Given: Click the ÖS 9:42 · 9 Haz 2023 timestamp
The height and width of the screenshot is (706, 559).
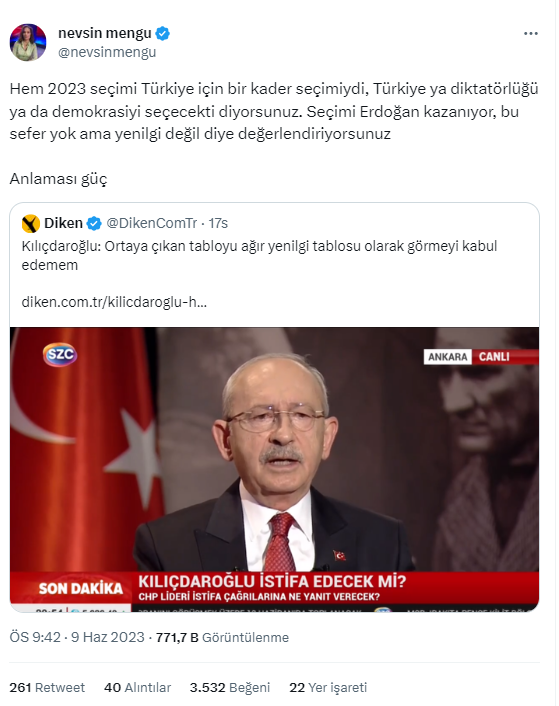Looking at the screenshot, I should tap(77, 638).
